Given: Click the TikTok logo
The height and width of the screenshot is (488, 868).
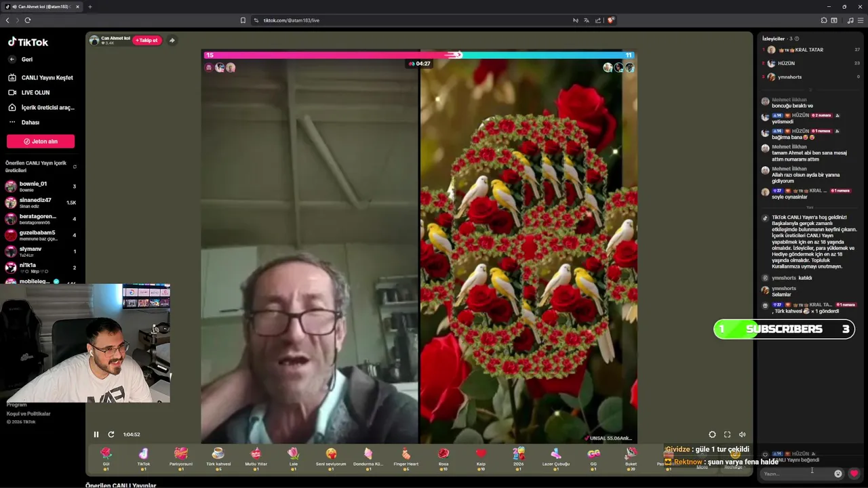Looking at the screenshot, I should (28, 42).
